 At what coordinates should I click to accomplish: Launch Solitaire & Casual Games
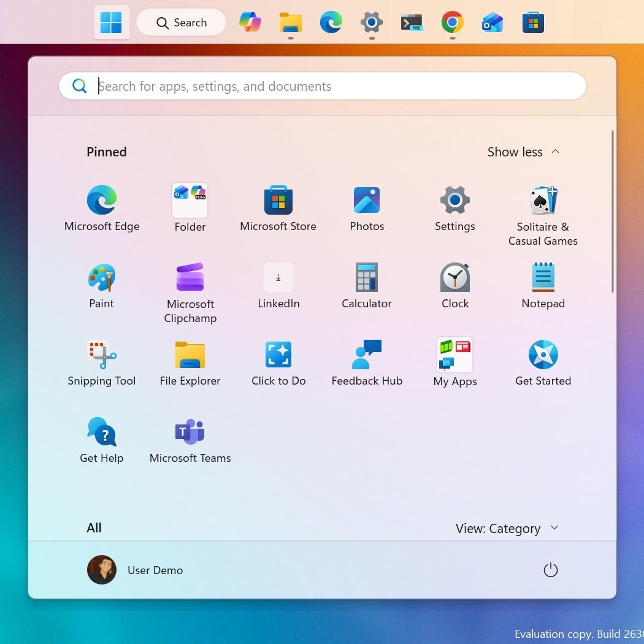click(x=543, y=216)
